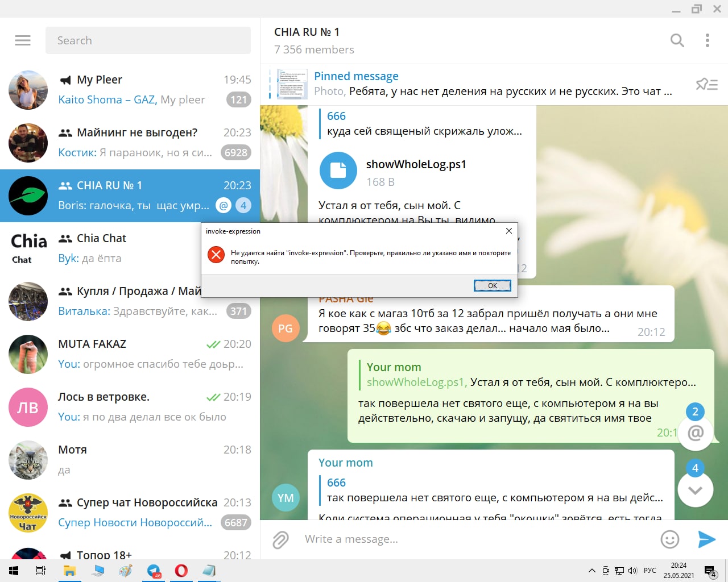The width and height of the screenshot is (728, 582).
Task: Click the mention @ badge on CHIA RU № 1
Action: (224, 205)
